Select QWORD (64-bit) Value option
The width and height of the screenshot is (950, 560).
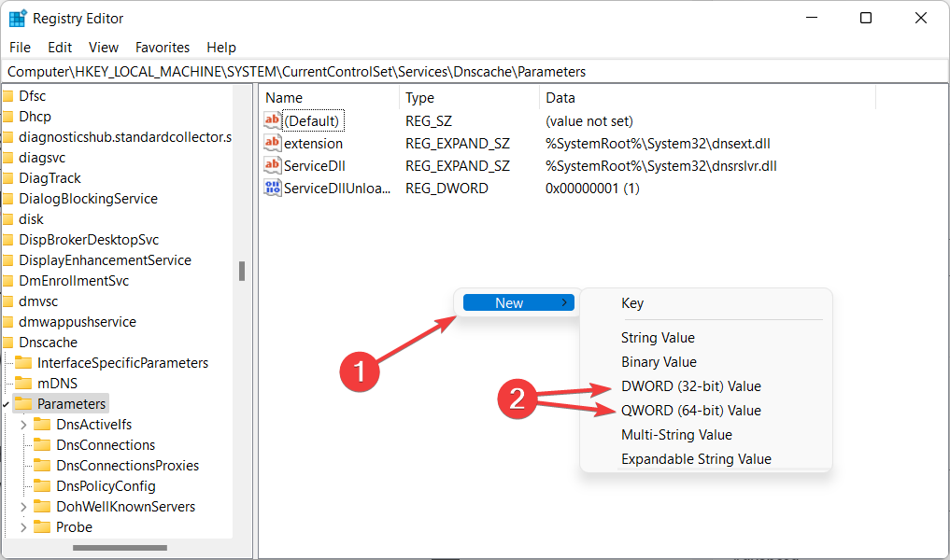690,411
